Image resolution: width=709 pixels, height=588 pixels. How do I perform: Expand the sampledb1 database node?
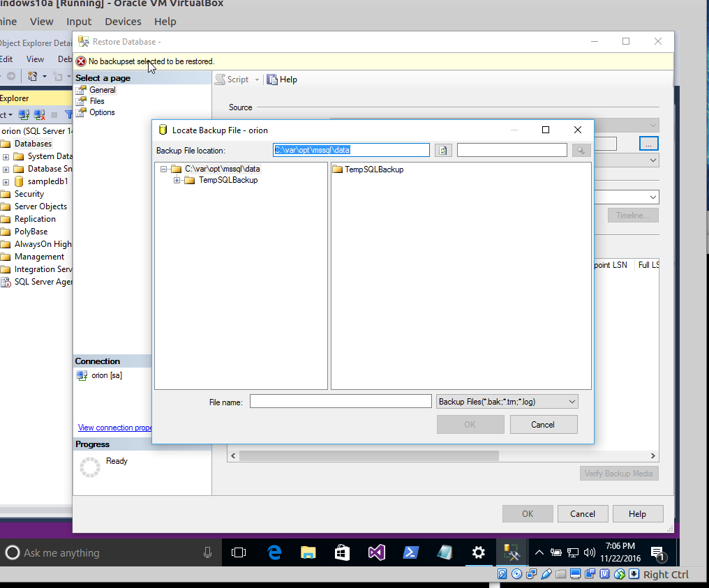[6, 183]
